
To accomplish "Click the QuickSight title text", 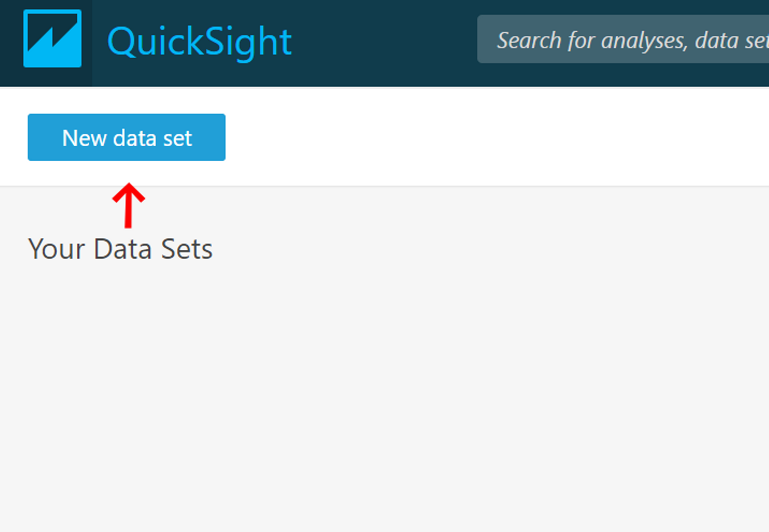I will (199, 42).
